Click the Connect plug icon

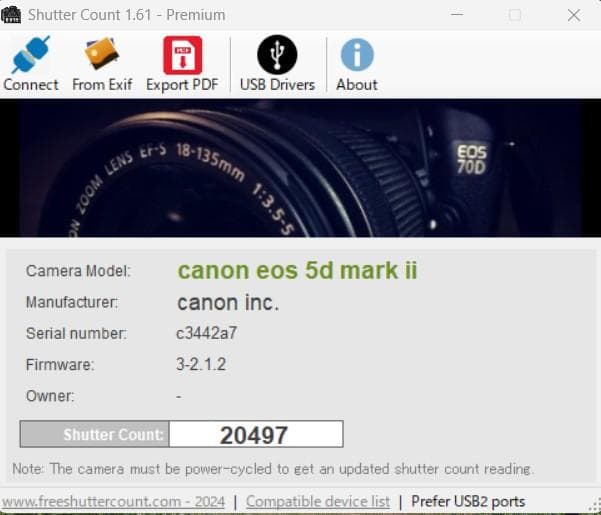point(31,55)
